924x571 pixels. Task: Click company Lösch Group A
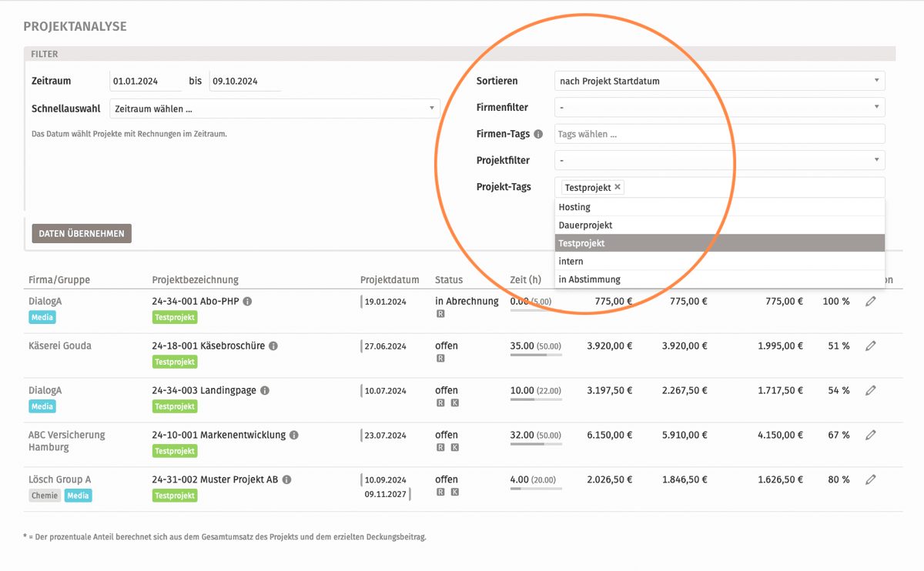(60, 480)
